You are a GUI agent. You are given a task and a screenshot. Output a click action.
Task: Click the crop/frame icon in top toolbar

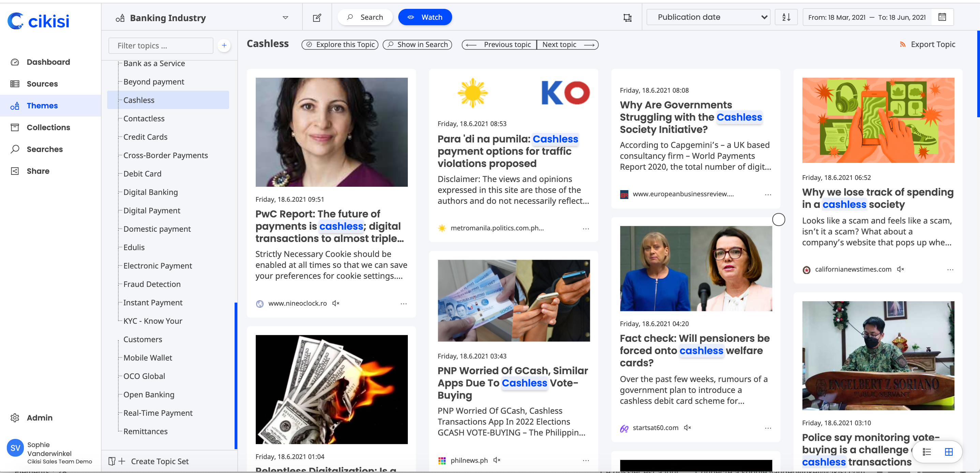coord(627,17)
